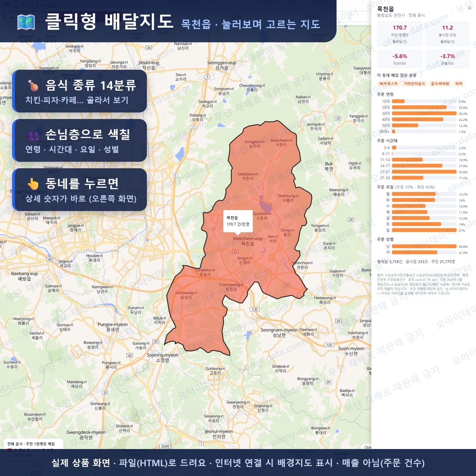Click the 목천읍 170.7 건/천명 map tooltip
The height and width of the screenshot is (476, 476).
238,221
